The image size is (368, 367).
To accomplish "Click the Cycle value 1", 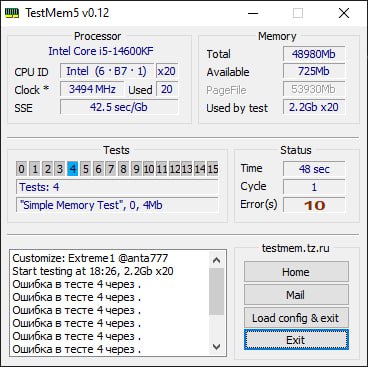I will click(x=314, y=187).
